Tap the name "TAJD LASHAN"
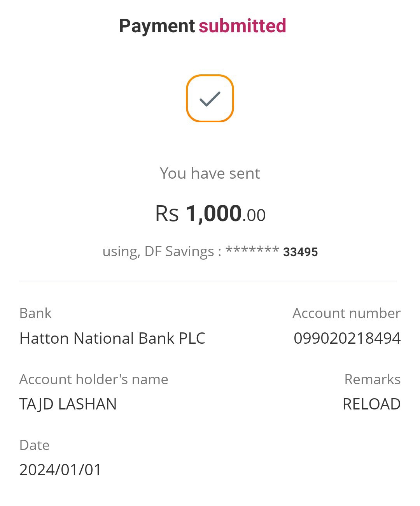This screenshot has width=420, height=506. coord(68,404)
